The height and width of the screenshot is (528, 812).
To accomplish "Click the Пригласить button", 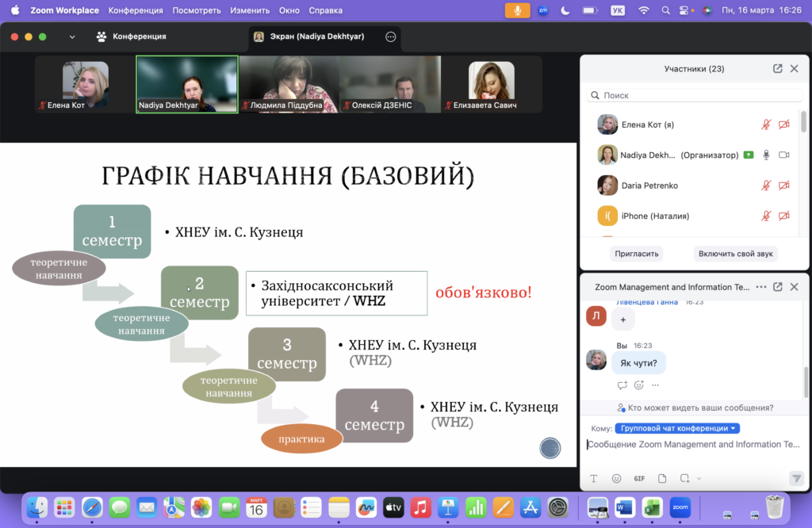I will click(638, 254).
